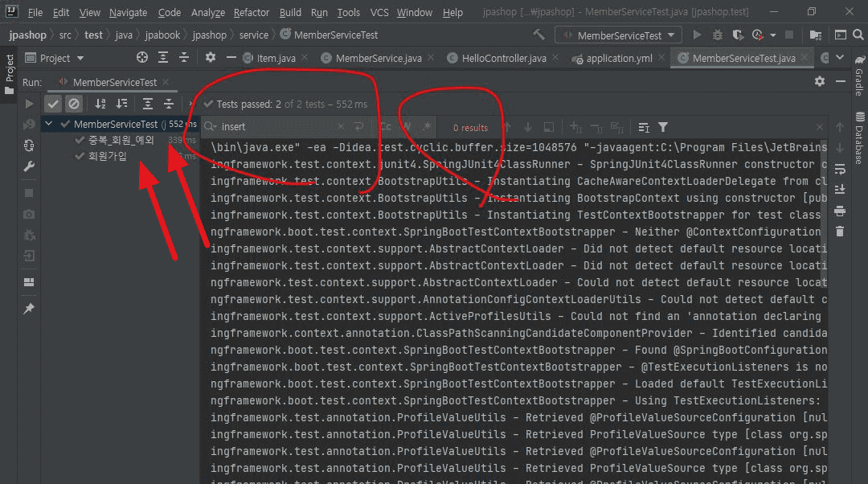This screenshot has height=484, width=868.
Task: Collapse the MemberServiceTest tree node
Action: [50, 124]
